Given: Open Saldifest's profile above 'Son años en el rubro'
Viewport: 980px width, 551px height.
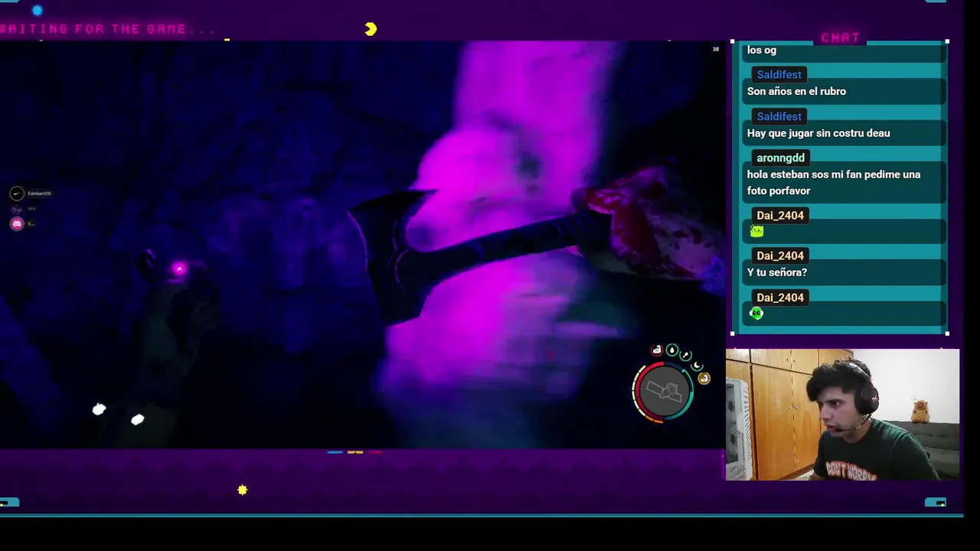Looking at the screenshot, I should (x=779, y=74).
